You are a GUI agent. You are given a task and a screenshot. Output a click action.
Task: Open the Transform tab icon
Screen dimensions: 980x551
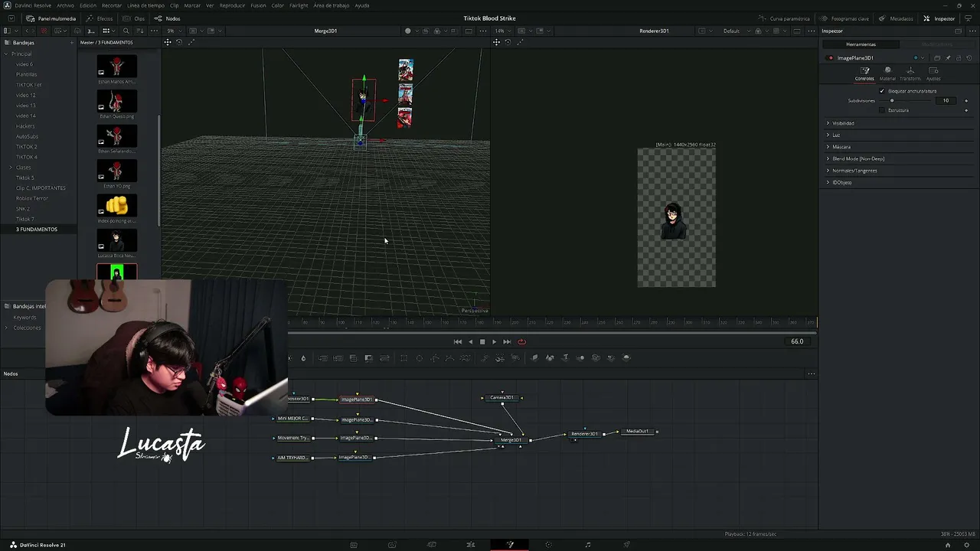tap(910, 73)
